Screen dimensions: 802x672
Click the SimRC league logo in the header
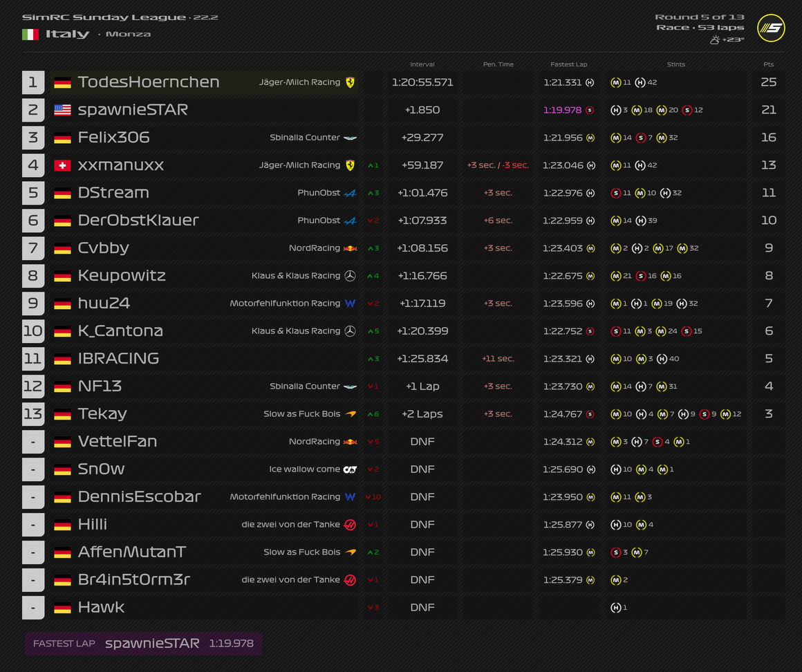(x=771, y=28)
